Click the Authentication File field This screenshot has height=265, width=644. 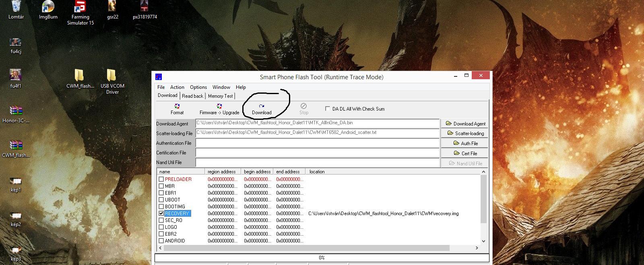pos(317,143)
